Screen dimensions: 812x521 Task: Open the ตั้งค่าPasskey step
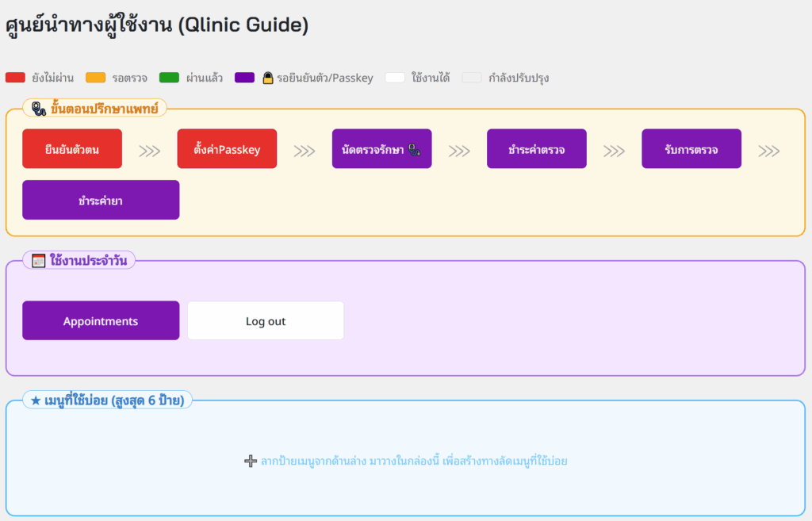(227, 148)
